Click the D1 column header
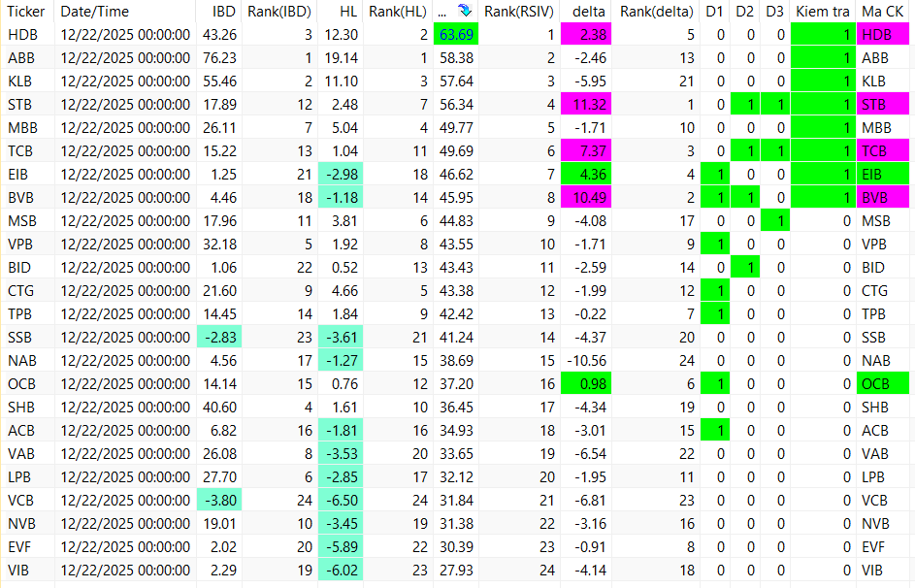The height and width of the screenshot is (588, 915). click(714, 11)
